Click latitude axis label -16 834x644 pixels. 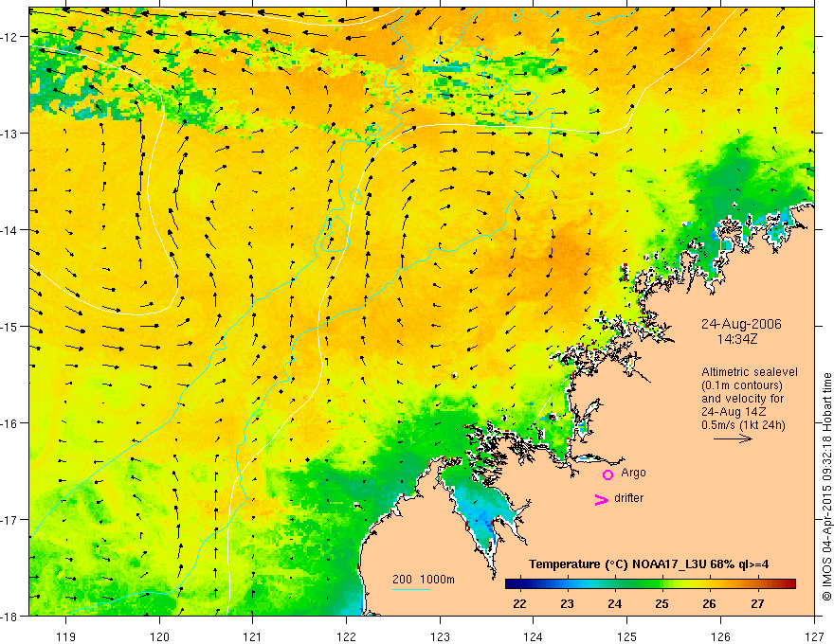10,423
